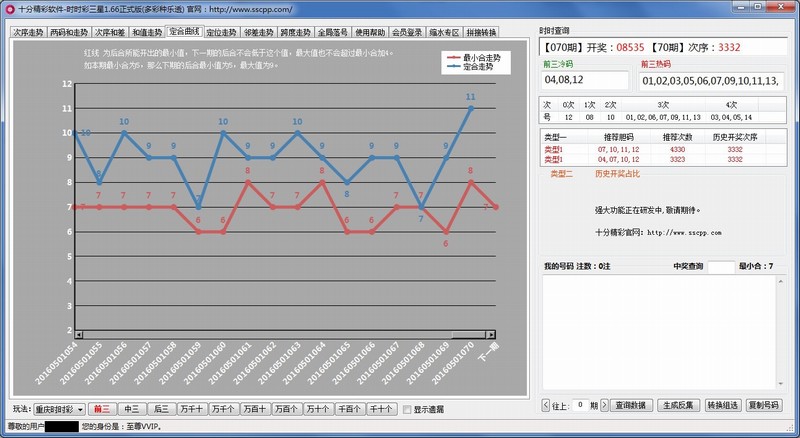Choose the 万十个 position button
The width and height of the screenshot is (800, 438).
(x=318, y=409)
